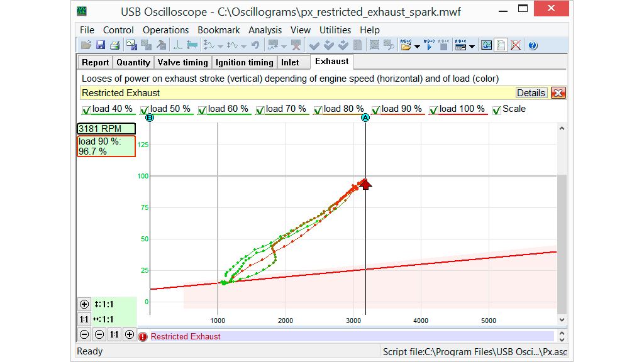Screen dimensions: 644x362
Task: Switch to the Quantity tab
Action: click(x=133, y=62)
